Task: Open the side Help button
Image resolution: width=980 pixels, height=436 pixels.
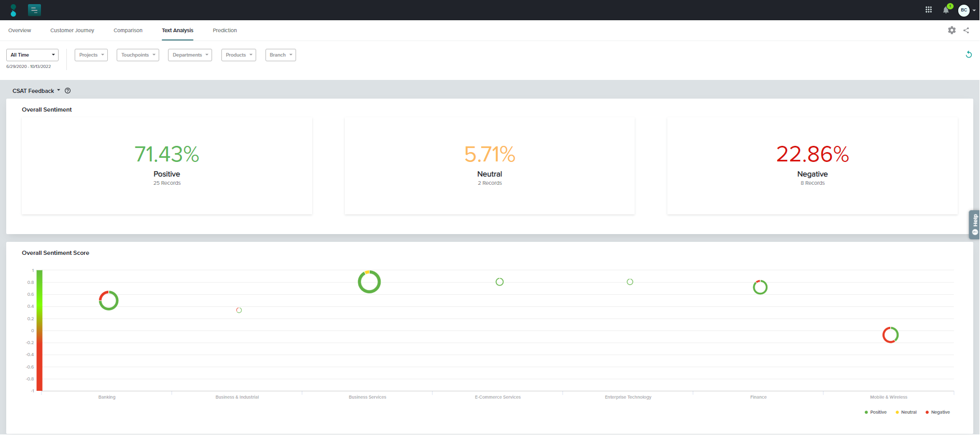Action: pyautogui.click(x=974, y=224)
